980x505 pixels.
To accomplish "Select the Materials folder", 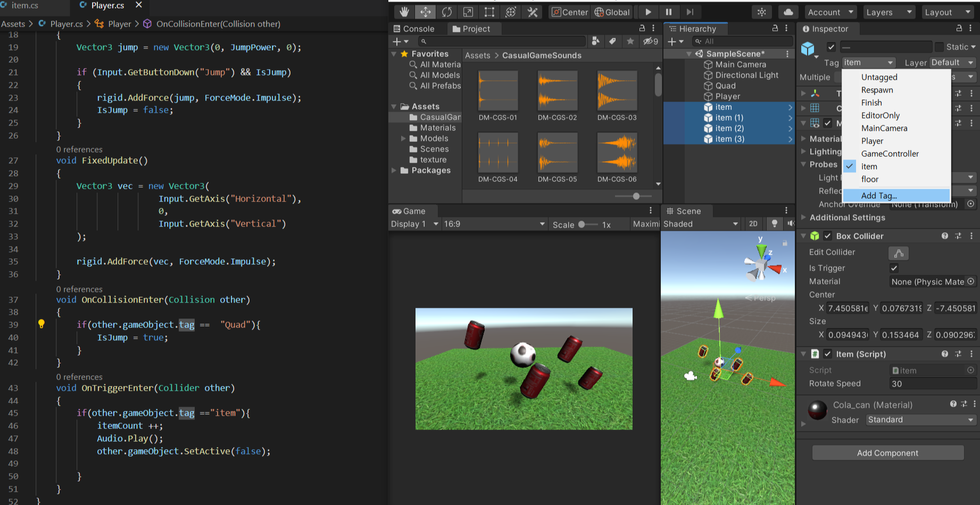I will coord(433,128).
